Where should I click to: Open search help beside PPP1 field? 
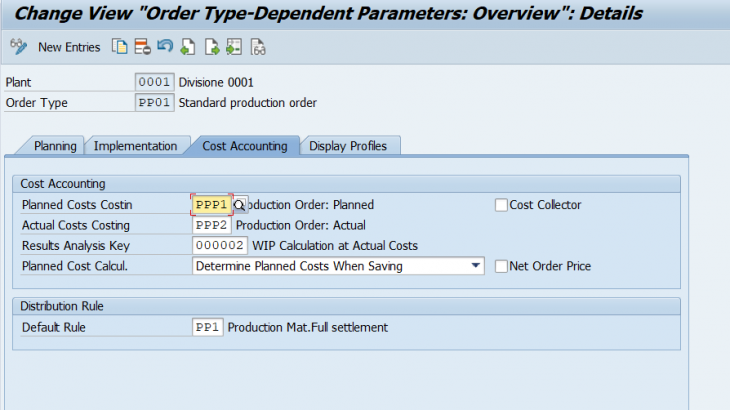click(239, 205)
